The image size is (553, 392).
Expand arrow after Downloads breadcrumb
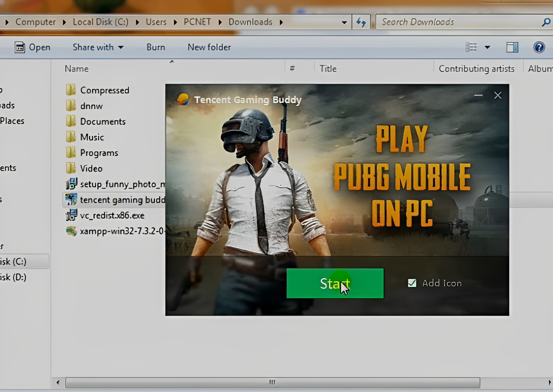point(281,22)
